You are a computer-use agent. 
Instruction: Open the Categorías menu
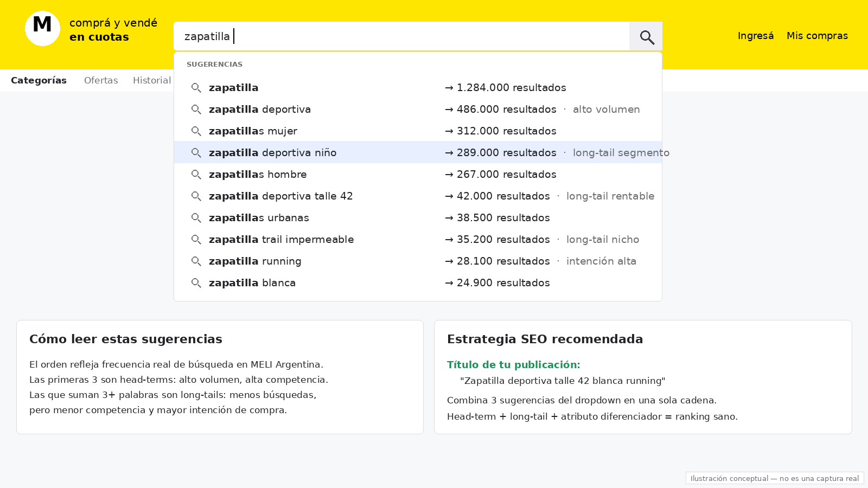(x=39, y=80)
